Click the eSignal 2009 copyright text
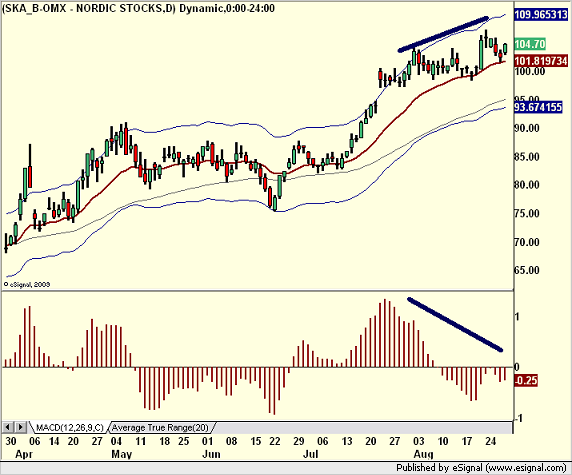The image size is (572, 475). (x=27, y=285)
